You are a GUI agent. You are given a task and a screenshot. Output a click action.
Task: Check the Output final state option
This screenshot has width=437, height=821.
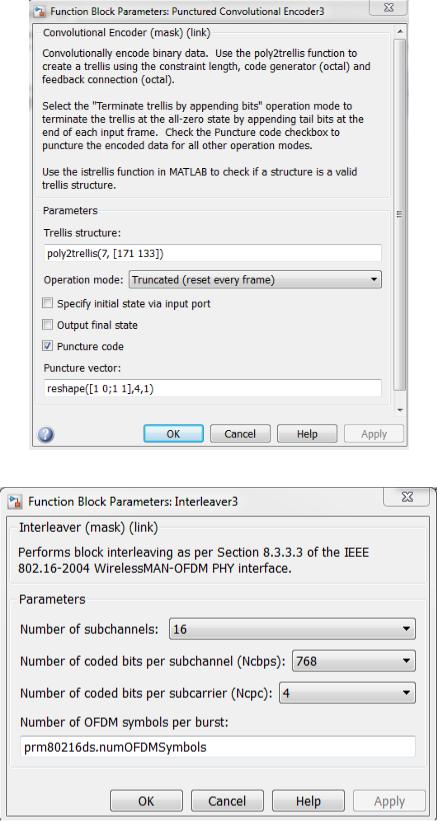point(48,325)
